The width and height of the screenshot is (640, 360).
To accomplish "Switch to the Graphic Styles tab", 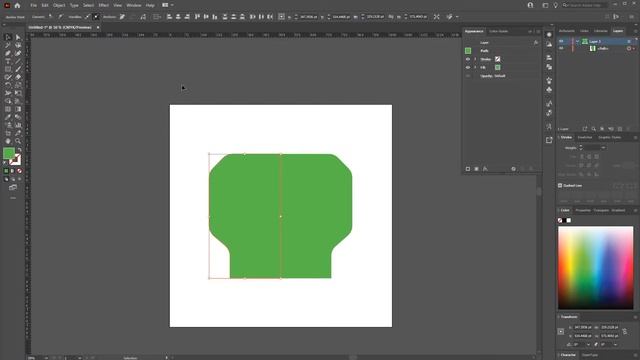I will pyautogui.click(x=610, y=138).
